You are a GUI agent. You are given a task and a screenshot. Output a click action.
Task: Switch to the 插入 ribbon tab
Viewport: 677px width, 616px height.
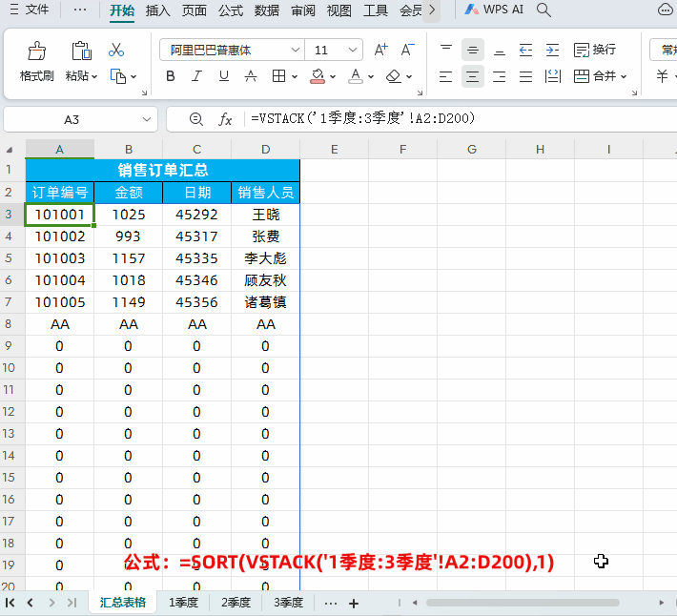(x=158, y=10)
